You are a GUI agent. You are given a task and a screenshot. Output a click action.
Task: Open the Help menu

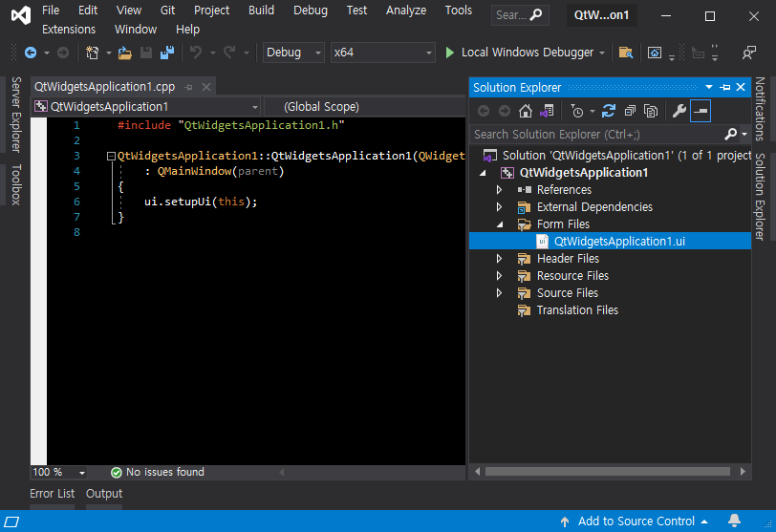coord(187,30)
